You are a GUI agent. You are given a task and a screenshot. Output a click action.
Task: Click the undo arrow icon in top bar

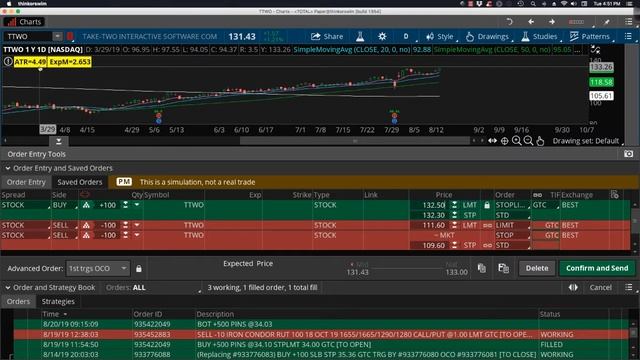tap(509, 22)
